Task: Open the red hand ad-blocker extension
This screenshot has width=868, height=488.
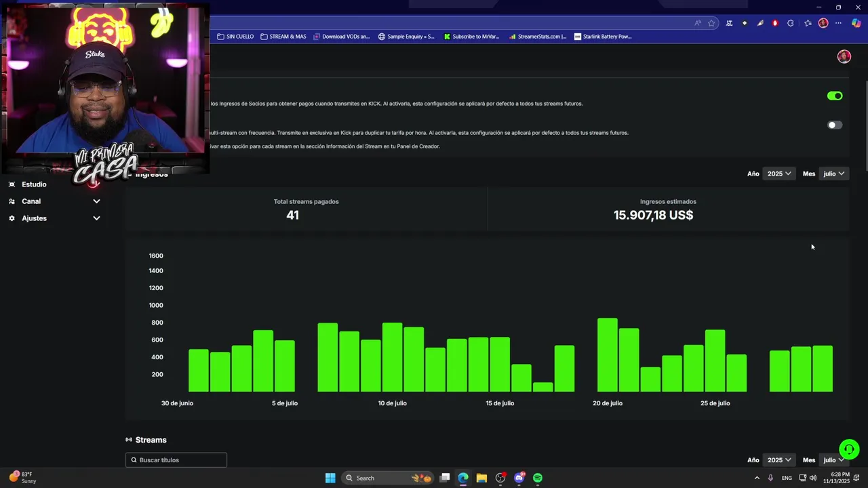Action: click(775, 23)
